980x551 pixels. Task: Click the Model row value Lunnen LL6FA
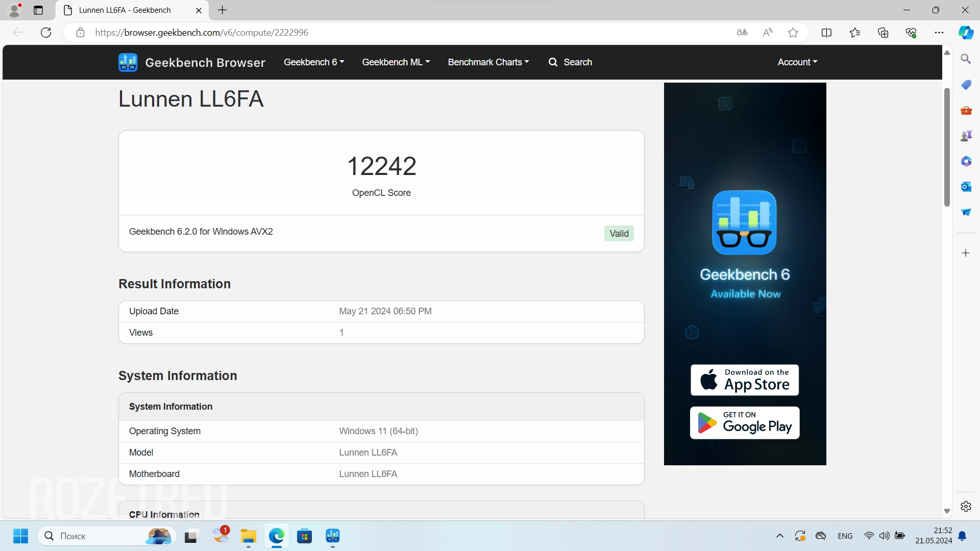click(368, 453)
